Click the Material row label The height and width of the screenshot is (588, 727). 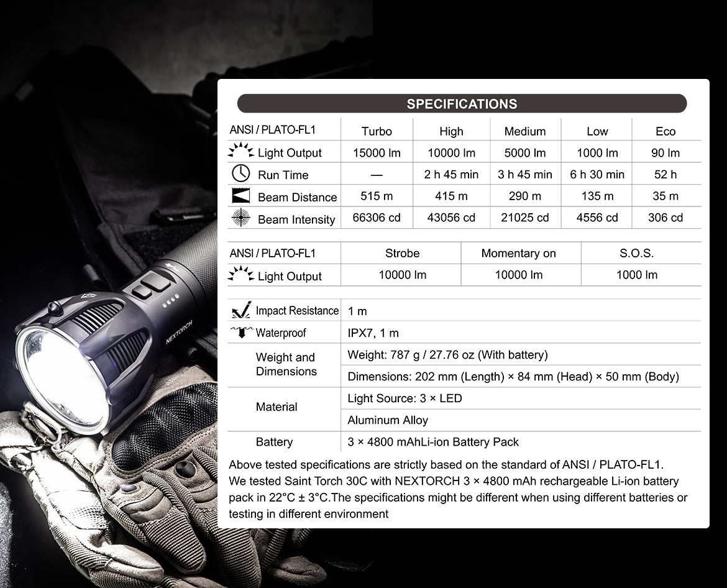coord(277,407)
